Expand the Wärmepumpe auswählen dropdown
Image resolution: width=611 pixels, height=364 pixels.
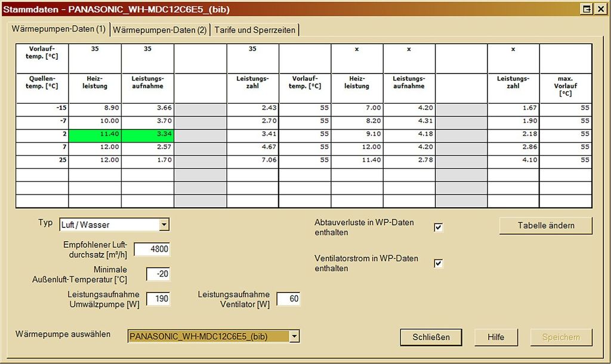click(294, 336)
